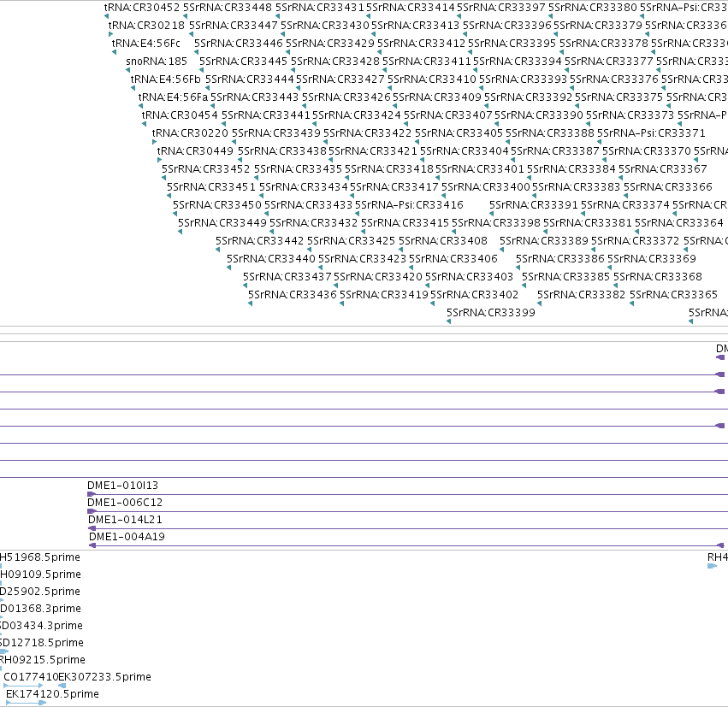Select 5SrRNA:CR33436 feature label
The image size is (728, 707).
tap(293, 295)
